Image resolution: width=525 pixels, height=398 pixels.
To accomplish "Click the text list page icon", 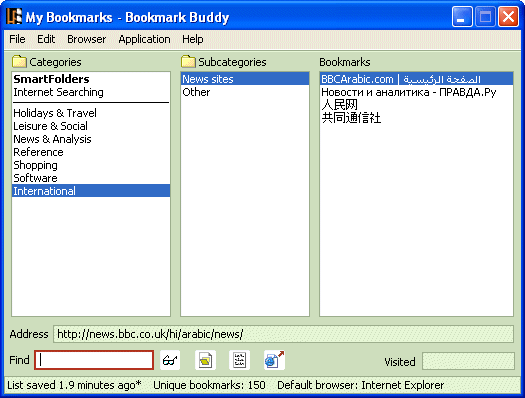I will pos(239,360).
